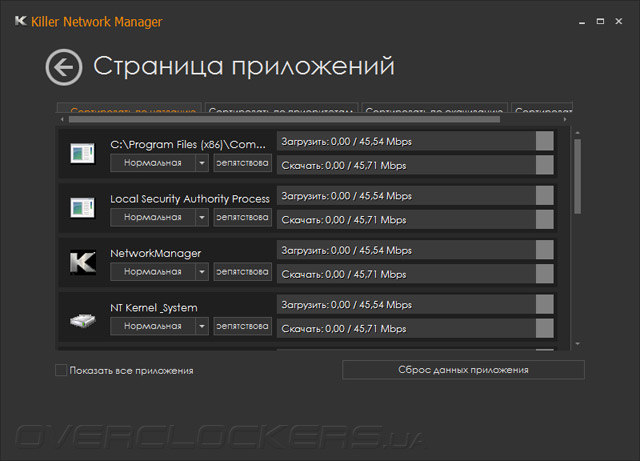The image size is (640, 461).
Task: Click left arrow of horizontal tab scrollbar
Action: tap(62, 119)
